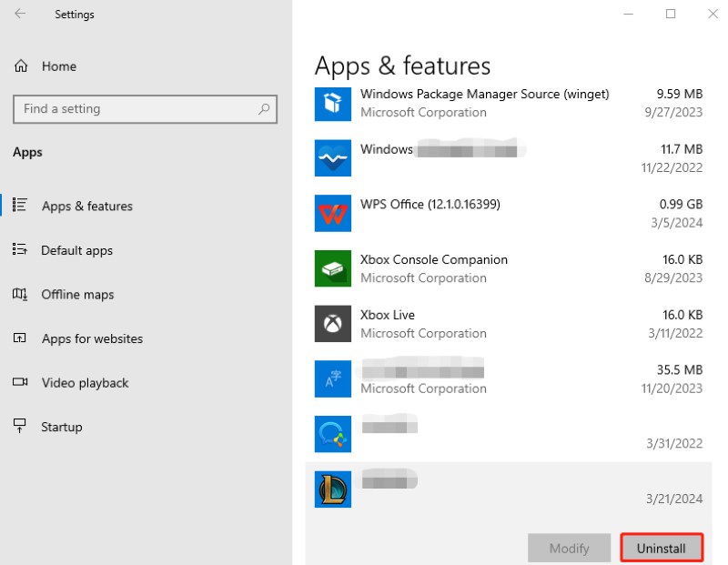728x565 pixels.
Task: Click the blue heartbeat Windows app icon
Action: click(x=333, y=157)
